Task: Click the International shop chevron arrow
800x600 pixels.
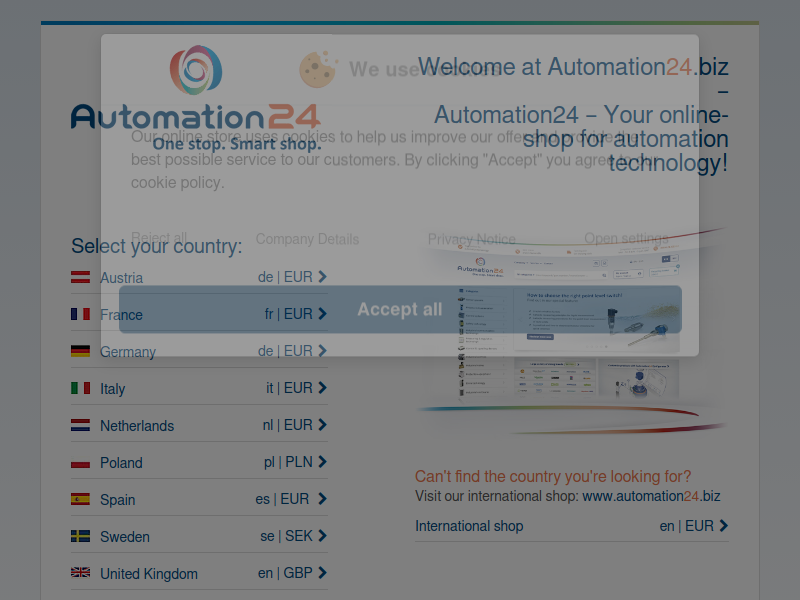Action: coord(723,526)
